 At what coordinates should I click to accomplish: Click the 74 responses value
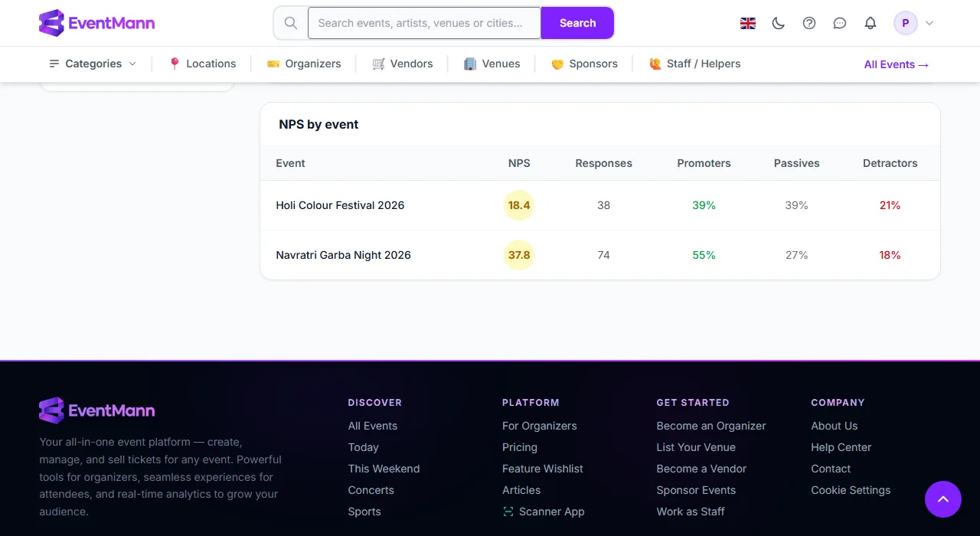tap(604, 255)
